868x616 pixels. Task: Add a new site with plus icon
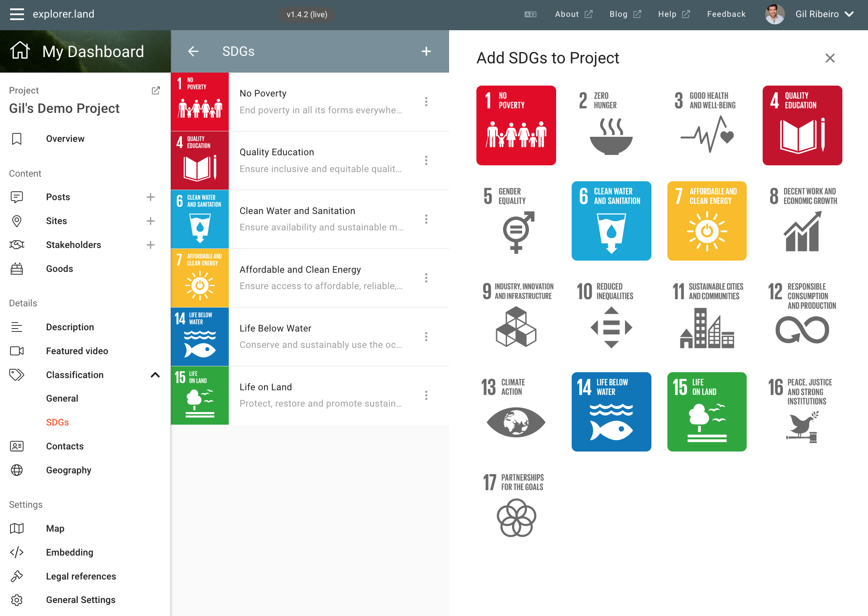[151, 221]
